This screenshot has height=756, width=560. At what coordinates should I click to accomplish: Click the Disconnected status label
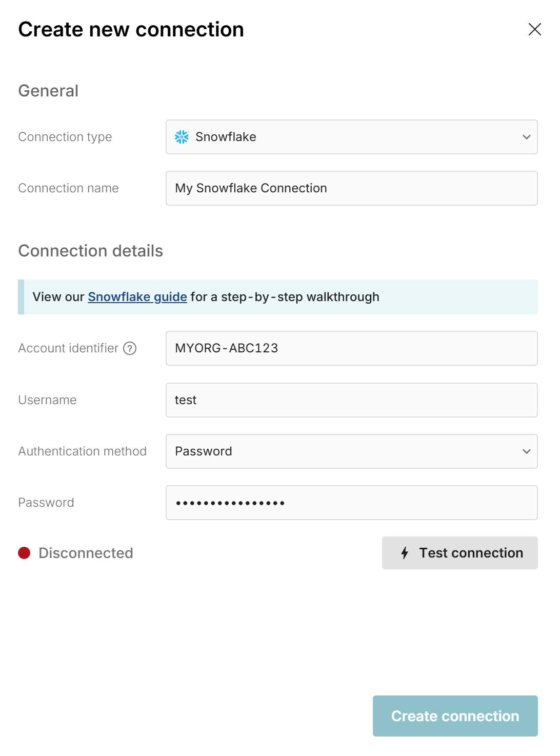click(85, 553)
